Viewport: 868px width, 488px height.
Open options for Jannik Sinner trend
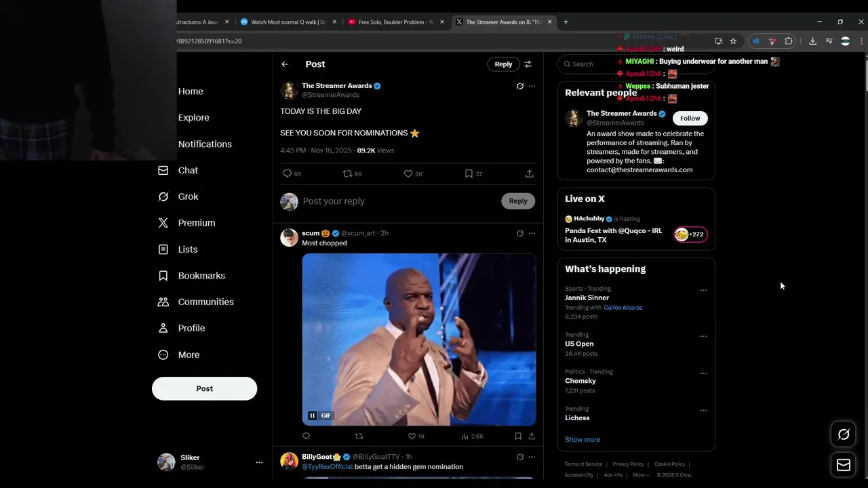click(703, 290)
